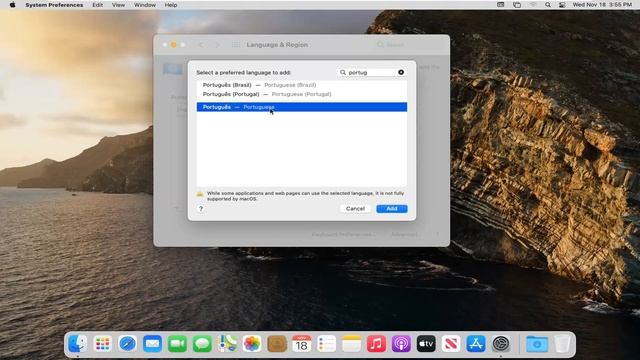
Task: Click the portug language search field
Action: point(371,72)
